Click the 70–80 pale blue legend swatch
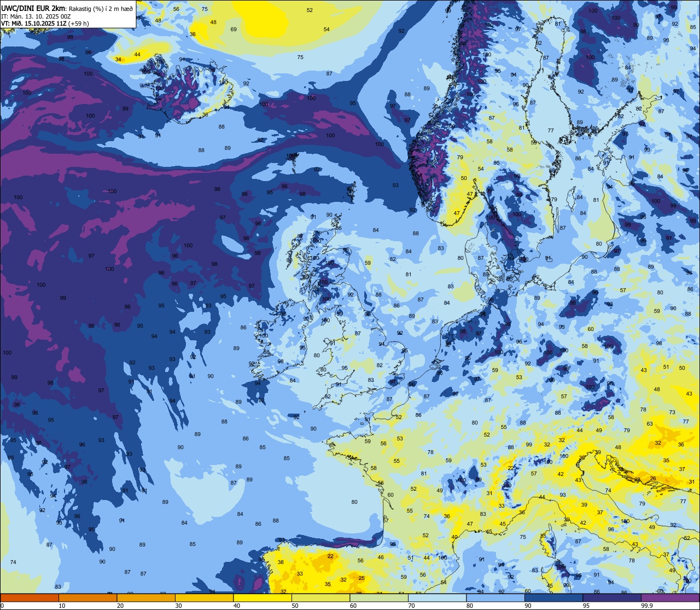The width and height of the screenshot is (700, 610). [437, 597]
